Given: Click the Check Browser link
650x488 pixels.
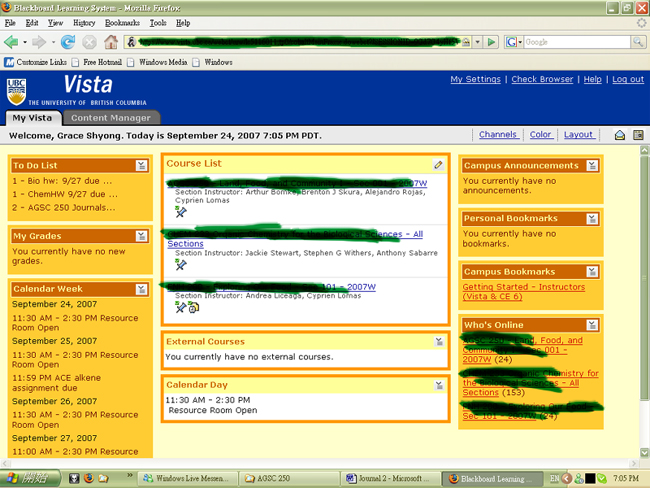Looking at the screenshot, I should pos(542,79).
